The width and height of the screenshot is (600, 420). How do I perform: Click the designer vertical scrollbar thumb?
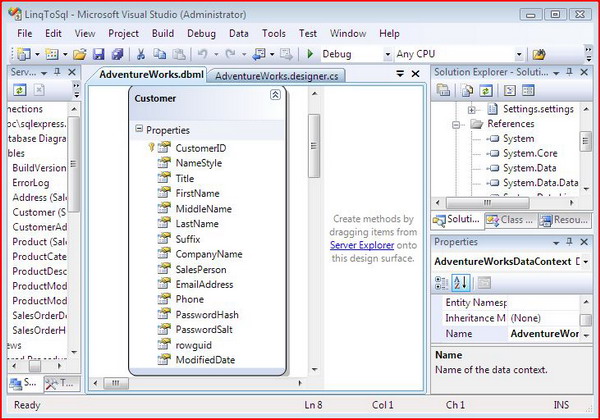point(314,146)
